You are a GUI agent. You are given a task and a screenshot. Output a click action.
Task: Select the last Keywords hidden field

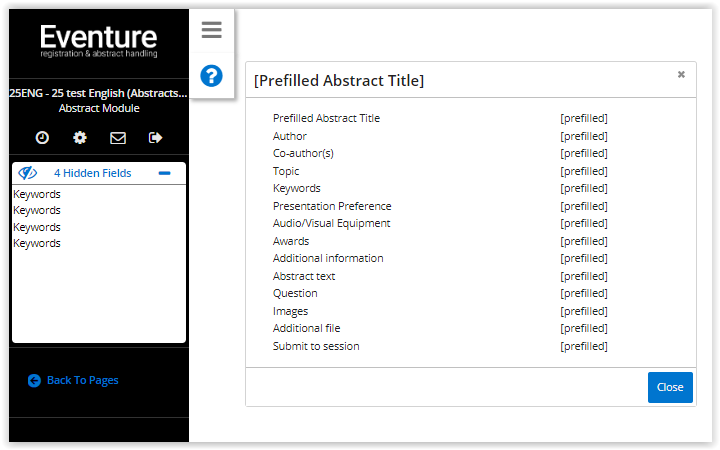37,243
